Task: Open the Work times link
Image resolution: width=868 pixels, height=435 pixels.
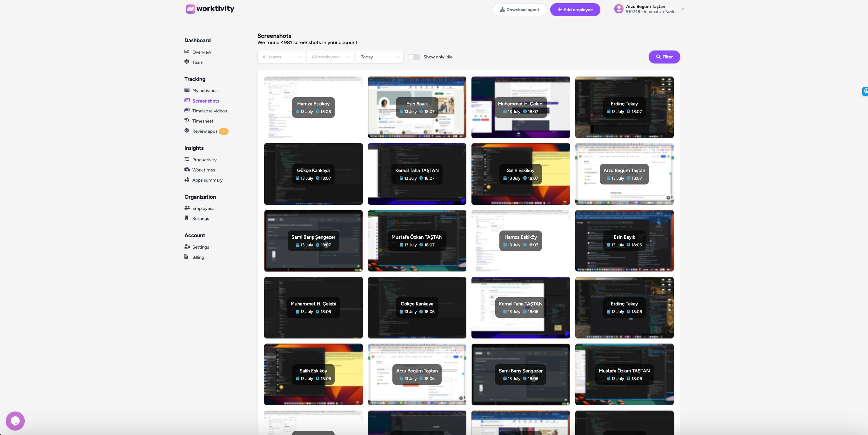Action: (204, 170)
